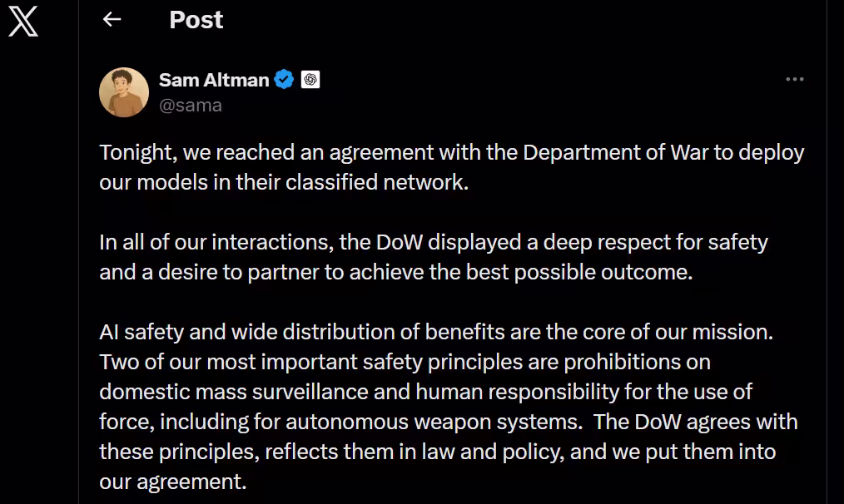Click the @sama username handle
Viewport: 844px width, 504px height.
[190, 105]
